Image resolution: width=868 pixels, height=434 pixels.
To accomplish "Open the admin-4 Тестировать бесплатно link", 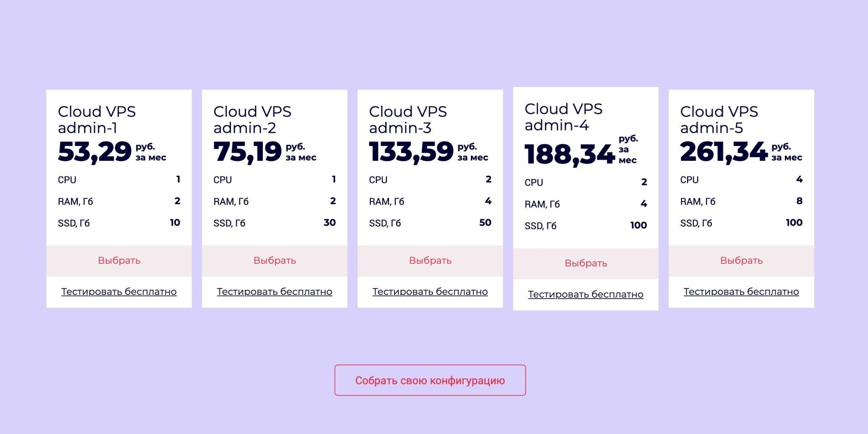I will click(x=586, y=294).
